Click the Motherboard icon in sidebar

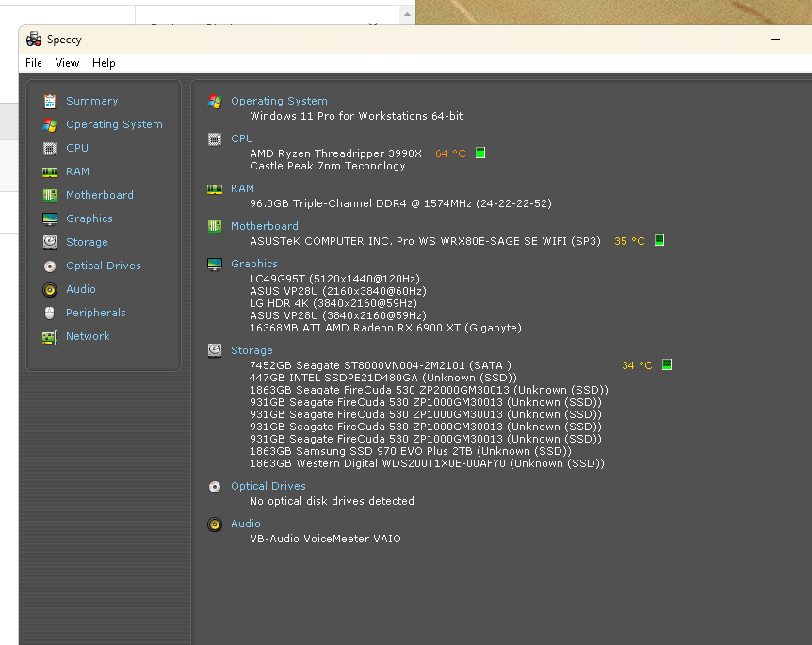point(50,195)
